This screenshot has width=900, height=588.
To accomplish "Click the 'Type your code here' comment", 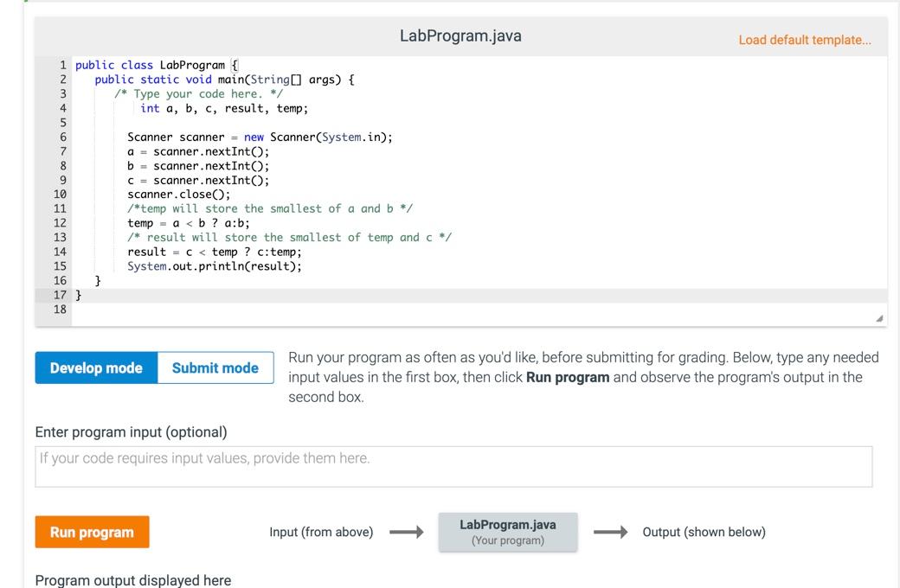I will pyautogui.click(x=198, y=93).
